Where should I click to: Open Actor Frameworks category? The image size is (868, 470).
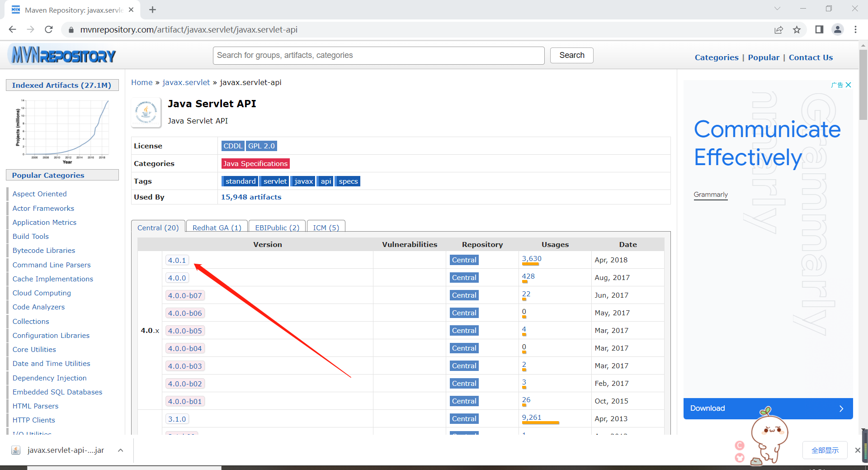[43, 208]
